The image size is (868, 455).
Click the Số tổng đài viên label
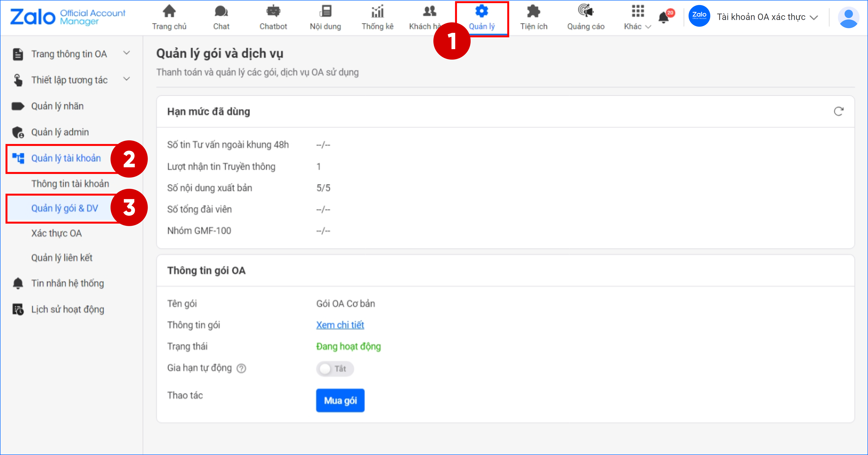click(199, 209)
